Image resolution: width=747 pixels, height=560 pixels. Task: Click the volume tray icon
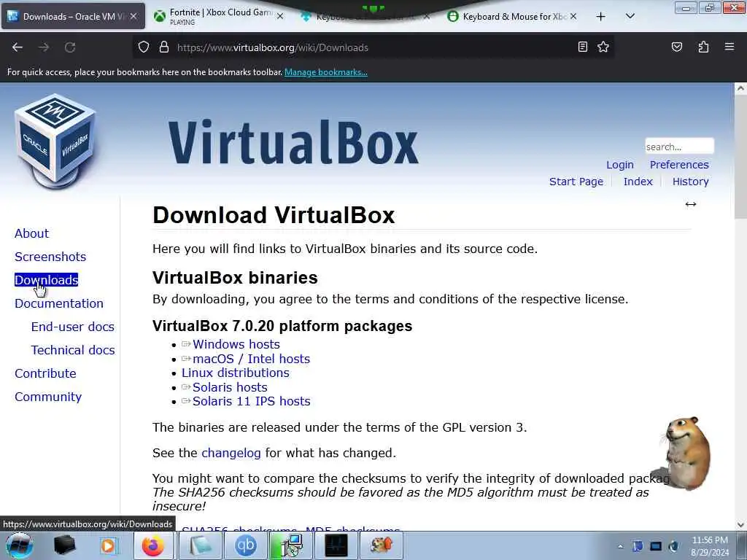[673, 547]
